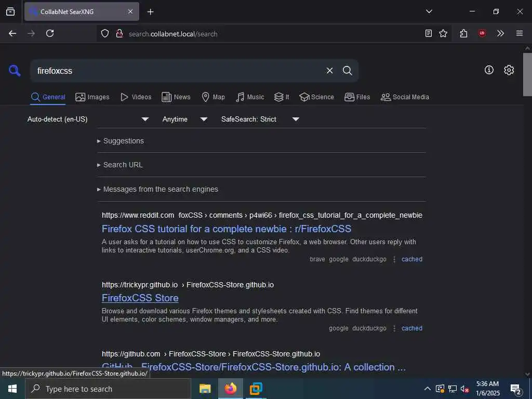Open cached version of reddit result
This screenshot has width=532, height=399.
tap(412, 259)
